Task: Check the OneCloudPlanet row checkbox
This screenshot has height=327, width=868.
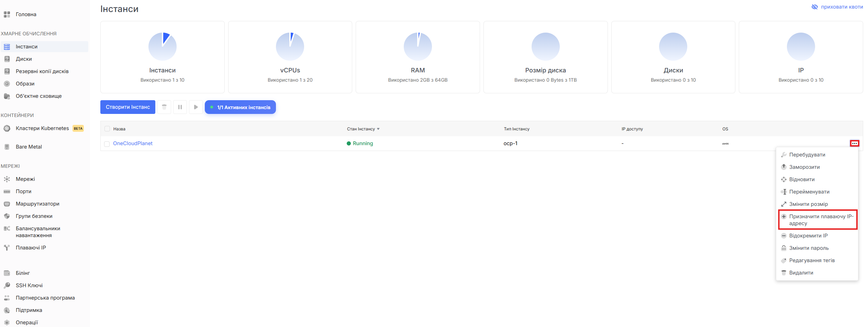Action: pos(107,144)
